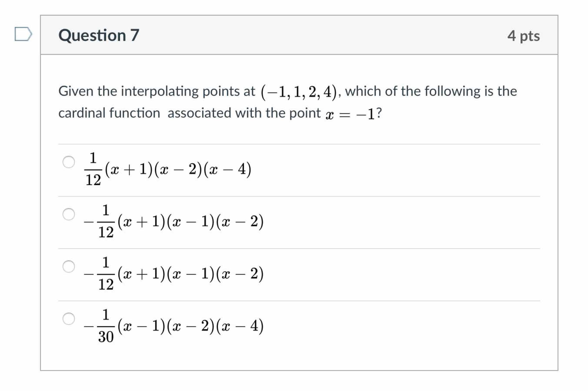Viewport: 588px width, 391px height.
Task: Pick the third answer's radio button
Action: click(x=69, y=266)
